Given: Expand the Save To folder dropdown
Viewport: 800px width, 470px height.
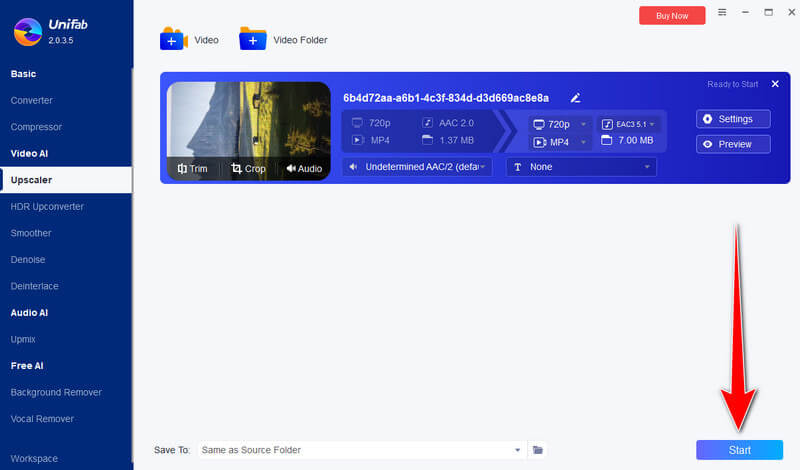Looking at the screenshot, I should [518, 450].
